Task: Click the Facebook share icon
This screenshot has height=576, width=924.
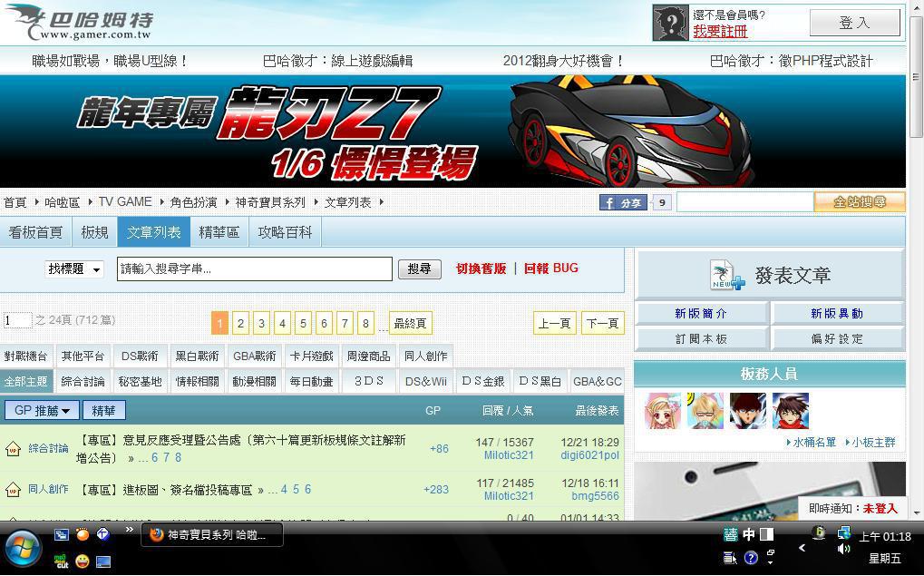Action: pyautogui.click(x=624, y=203)
